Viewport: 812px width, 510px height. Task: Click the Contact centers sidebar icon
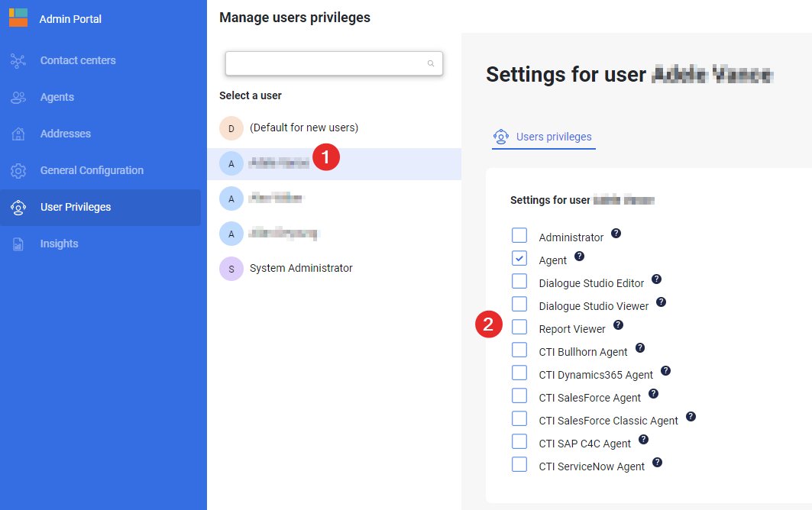click(x=18, y=60)
